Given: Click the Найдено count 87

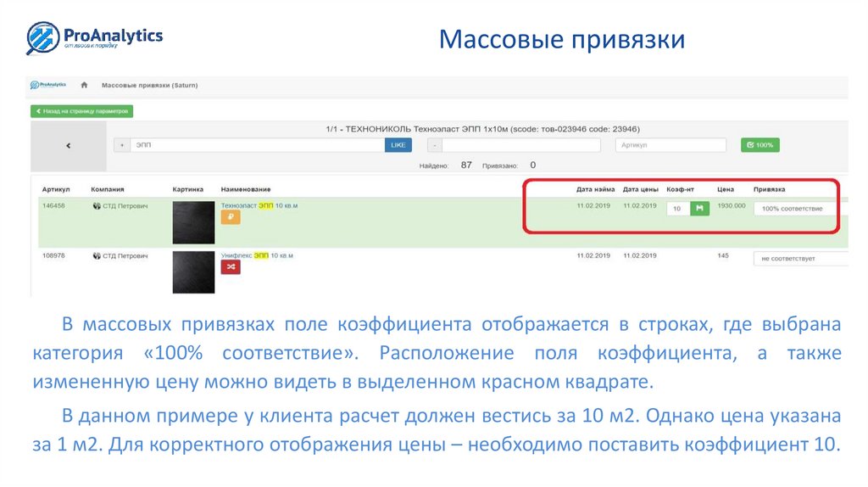Looking at the screenshot, I should [x=466, y=165].
